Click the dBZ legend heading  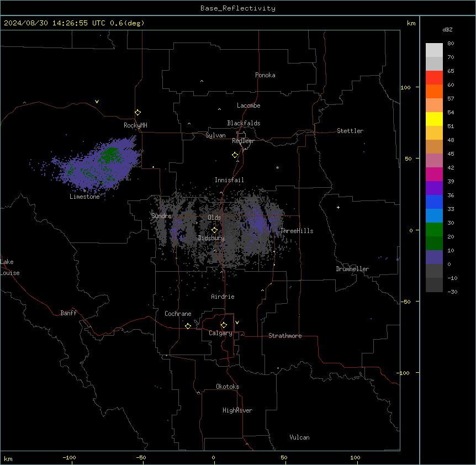tap(447, 30)
